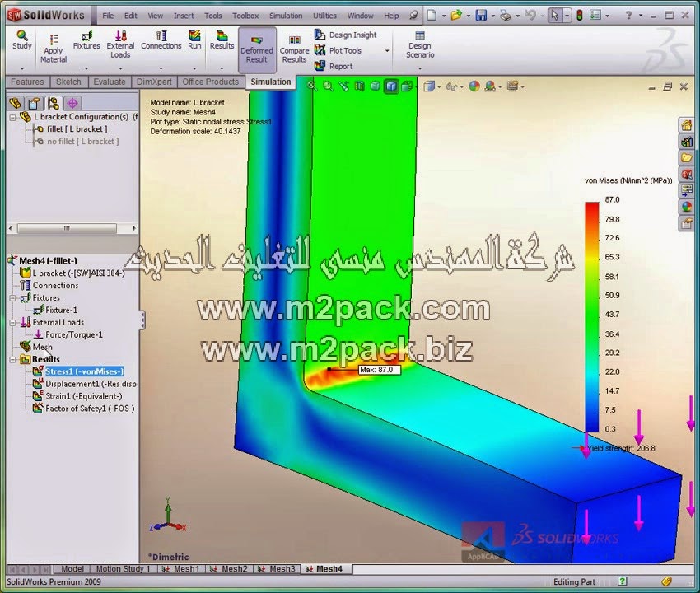Open Compare Results
The width and height of the screenshot is (700, 593).
pyautogui.click(x=294, y=49)
